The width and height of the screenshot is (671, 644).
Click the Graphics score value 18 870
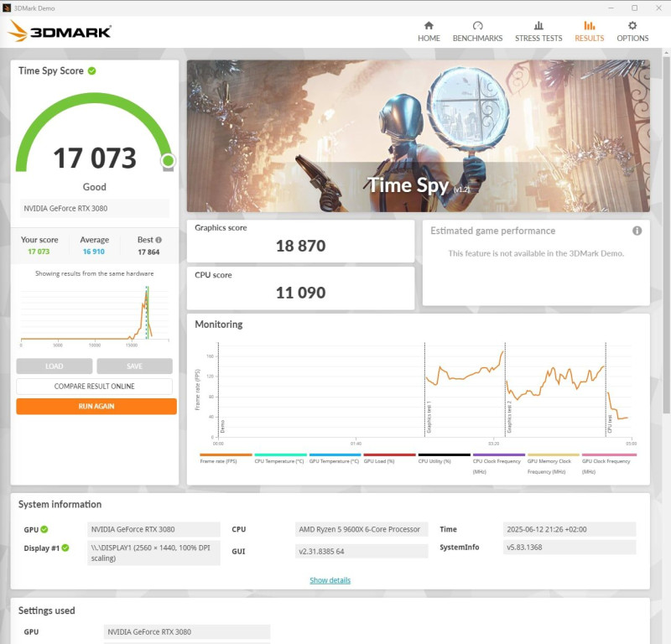[x=300, y=246]
